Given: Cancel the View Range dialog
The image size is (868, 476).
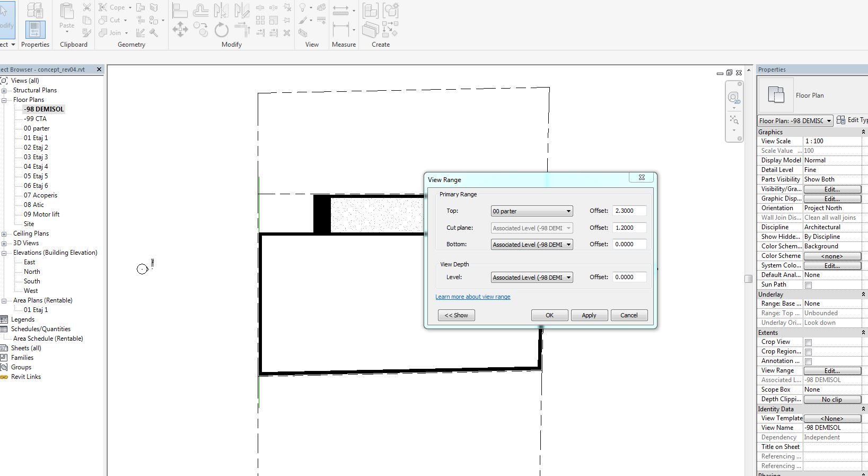Looking at the screenshot, I should (x=629, y=315).
